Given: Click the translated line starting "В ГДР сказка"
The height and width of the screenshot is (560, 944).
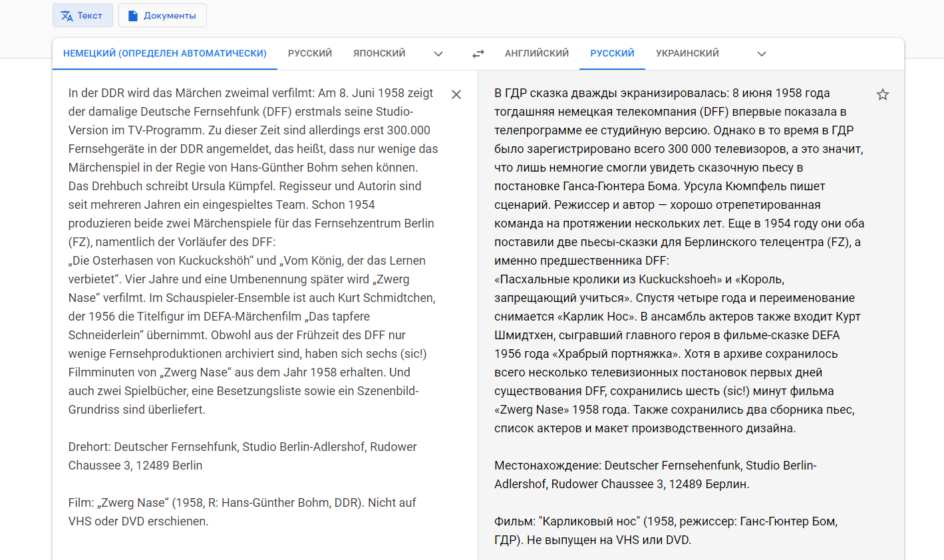Looking at the screenshot, I should click(662, 93).
